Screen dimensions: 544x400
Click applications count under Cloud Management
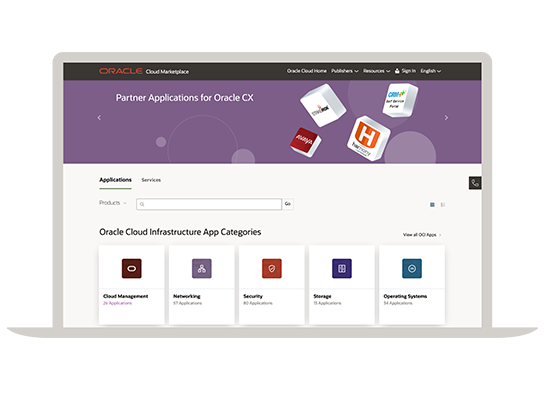tap(117, 303)
